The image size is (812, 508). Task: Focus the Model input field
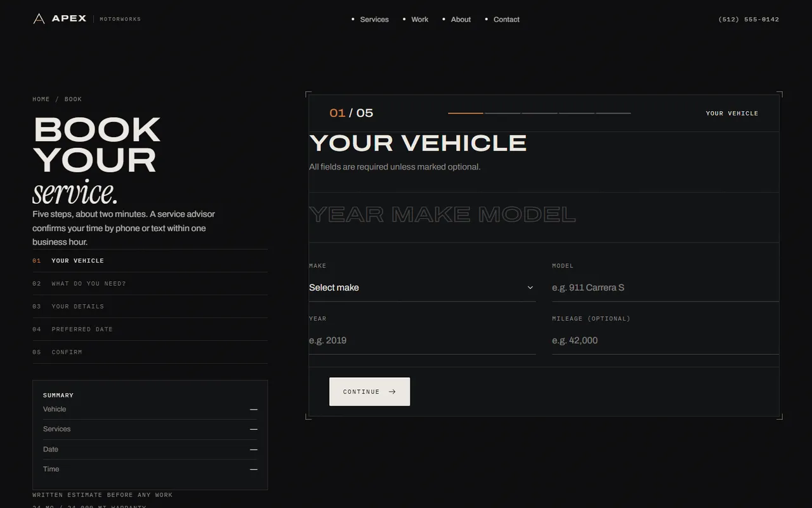pos(665,288)
